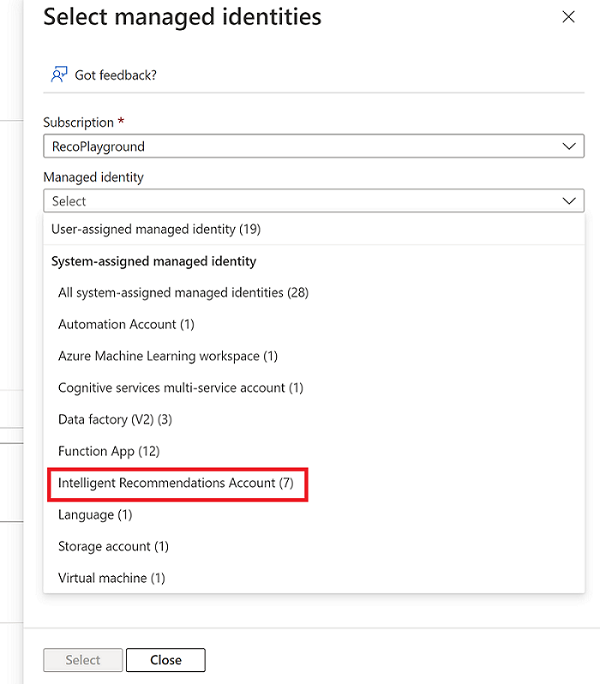Viewport: 600px width, 684px height.
Task: Click the Subscription field label
Action: point(78,123)
